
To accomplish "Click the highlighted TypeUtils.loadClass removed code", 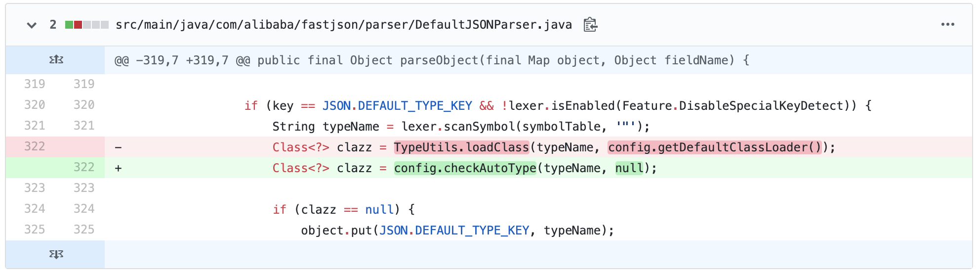I will pos(461,147).
